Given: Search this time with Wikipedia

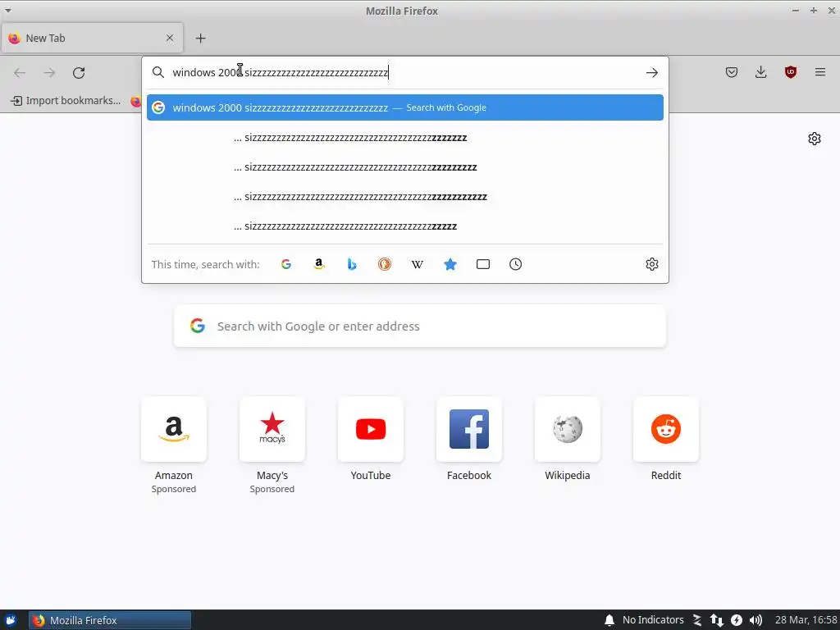Looking at the screenshot, I should point(418,264).
